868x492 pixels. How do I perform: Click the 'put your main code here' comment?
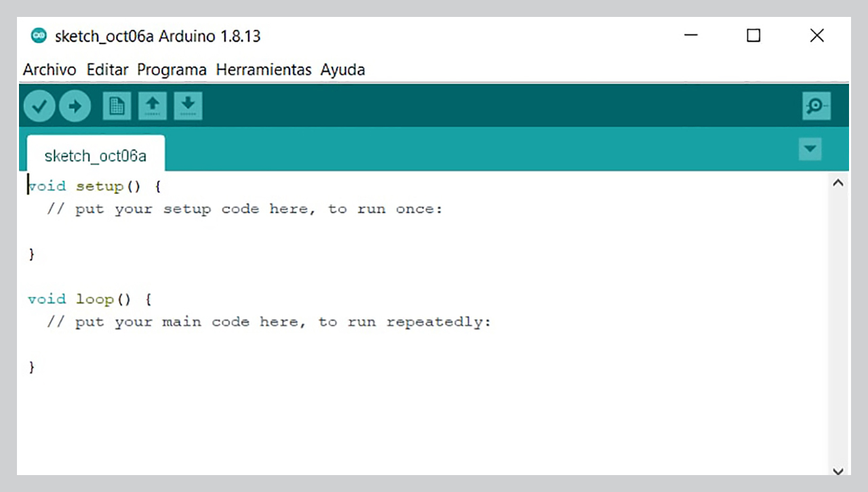point(269,322)
